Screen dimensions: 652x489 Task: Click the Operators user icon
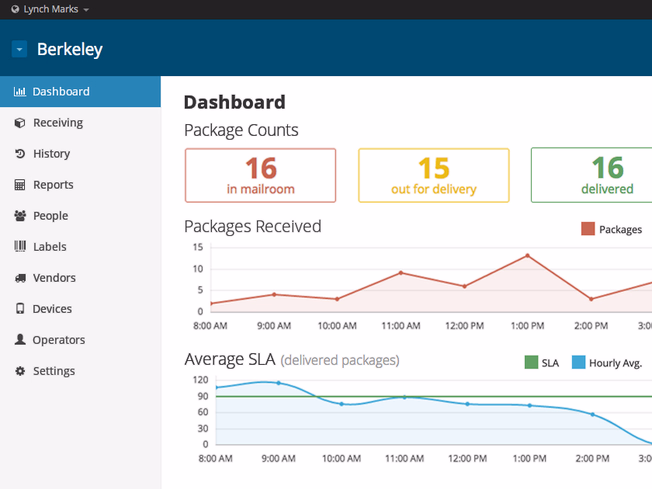(20, 340)
